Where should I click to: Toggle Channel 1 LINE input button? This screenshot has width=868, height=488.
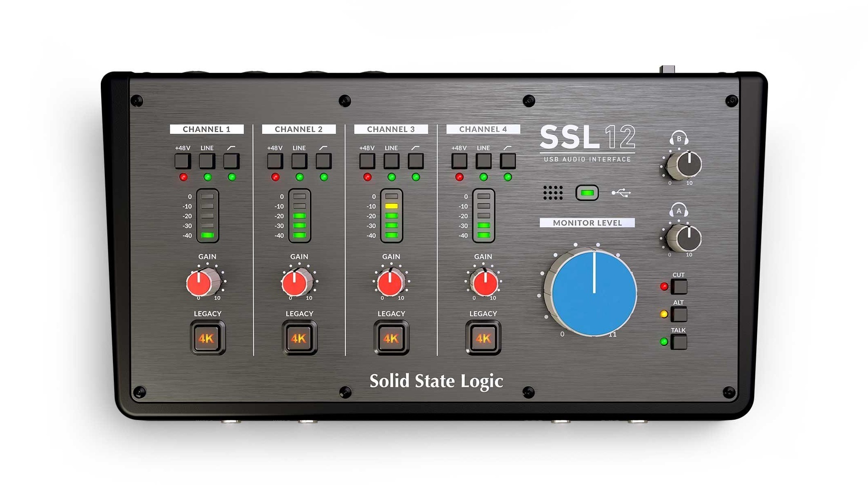pyautogui.click(x=207, y=161)
